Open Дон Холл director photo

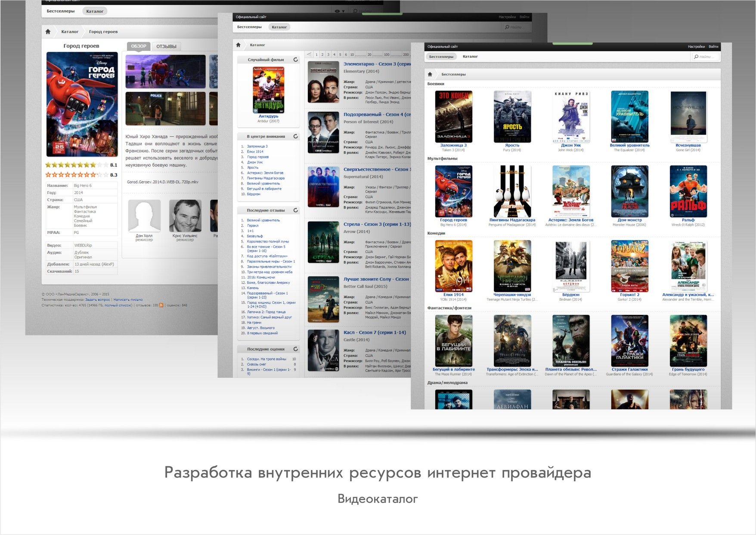pos(144,216)
